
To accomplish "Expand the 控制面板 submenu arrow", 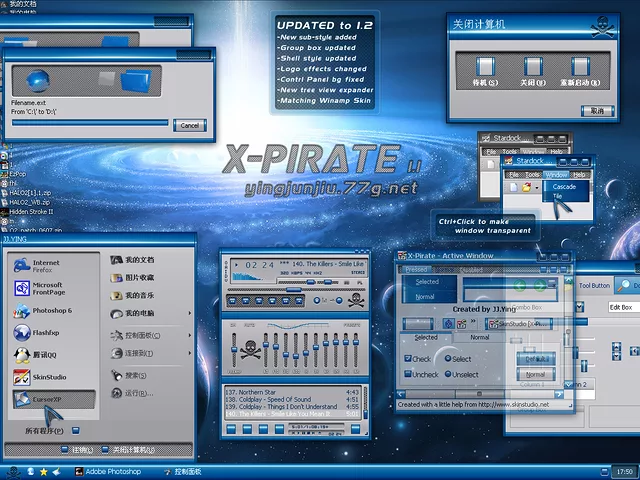I will point(191,336).
